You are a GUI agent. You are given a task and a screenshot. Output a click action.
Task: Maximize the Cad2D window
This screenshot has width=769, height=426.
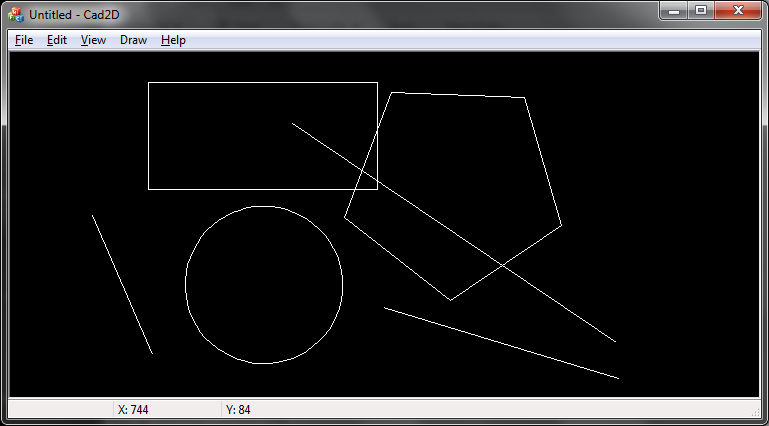point(701,11)
